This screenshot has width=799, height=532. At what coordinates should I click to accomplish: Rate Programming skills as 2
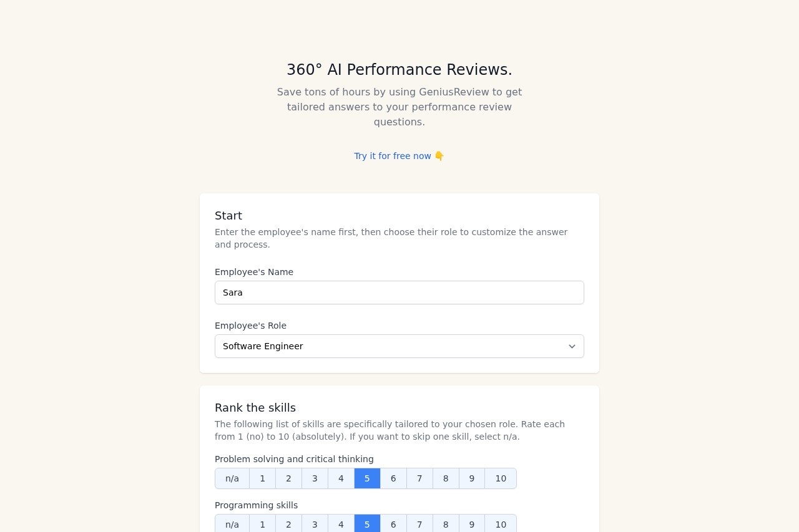coord(288,525)
